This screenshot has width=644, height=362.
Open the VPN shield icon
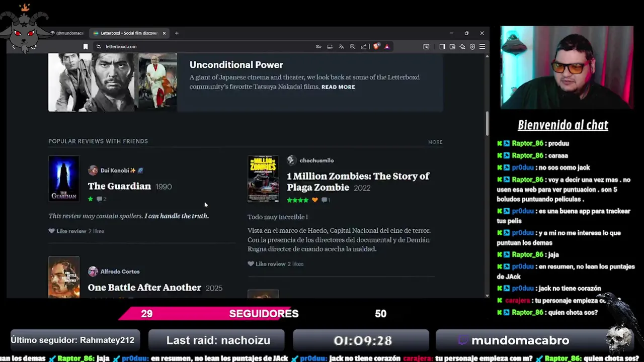472,46
